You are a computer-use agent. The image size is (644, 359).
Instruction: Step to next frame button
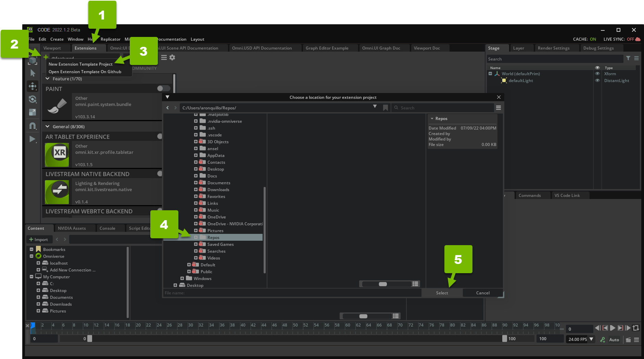(x=620, y=328)
